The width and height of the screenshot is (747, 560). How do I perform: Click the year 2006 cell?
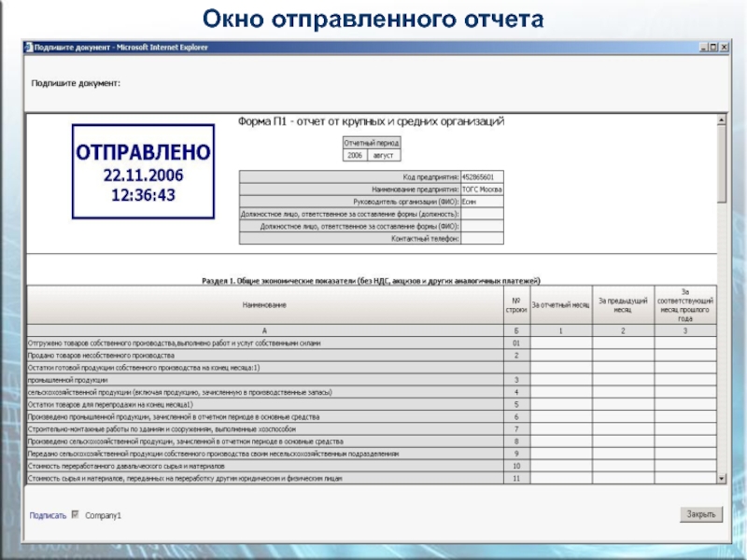coord(355,155)
